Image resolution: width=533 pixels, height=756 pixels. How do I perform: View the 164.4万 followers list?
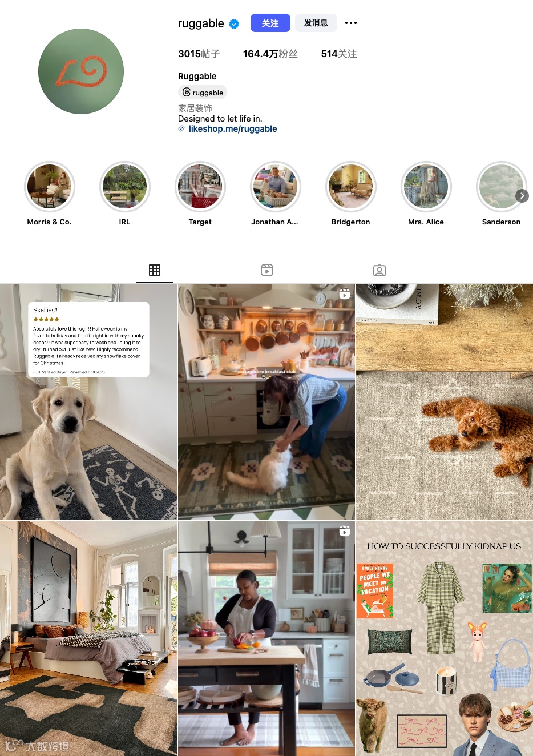[270, 54]
